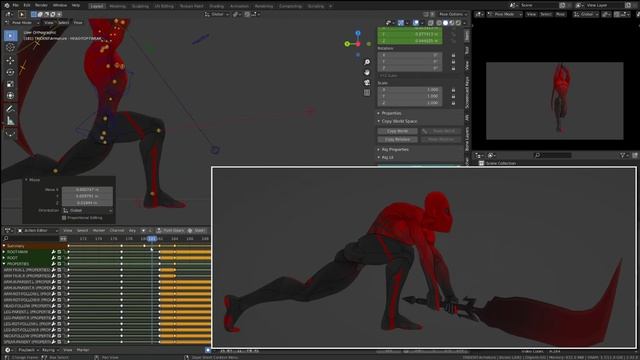
Task: Click the pan hand viewport gizmo
Action: pyautogui.click(x=367, y=72)
